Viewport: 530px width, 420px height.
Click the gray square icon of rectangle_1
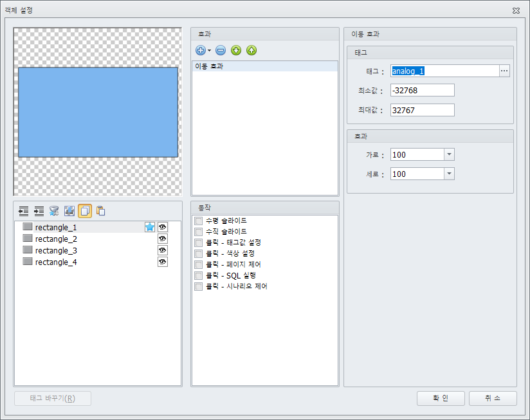(x=28, y=227)
